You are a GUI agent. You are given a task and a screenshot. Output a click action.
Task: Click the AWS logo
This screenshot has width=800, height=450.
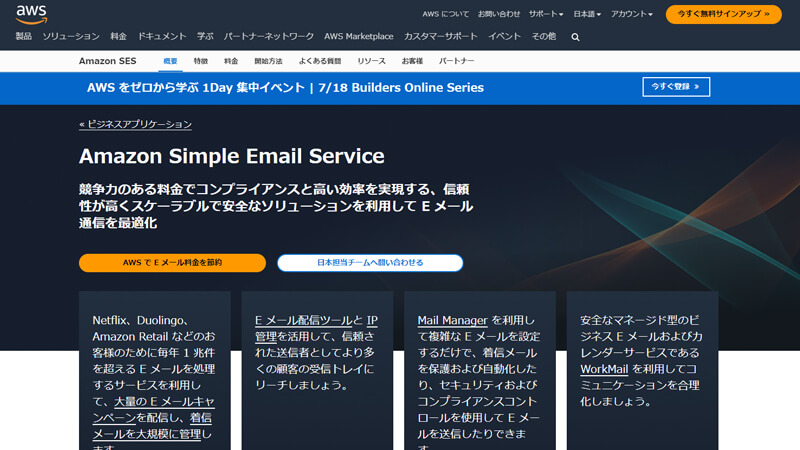point(32,14)
